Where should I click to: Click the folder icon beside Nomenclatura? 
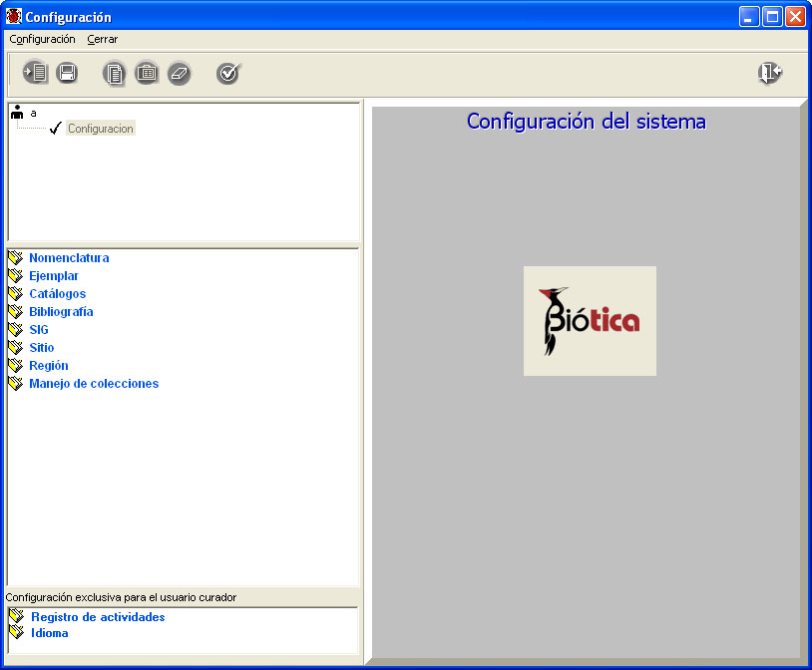coord(16,257)
